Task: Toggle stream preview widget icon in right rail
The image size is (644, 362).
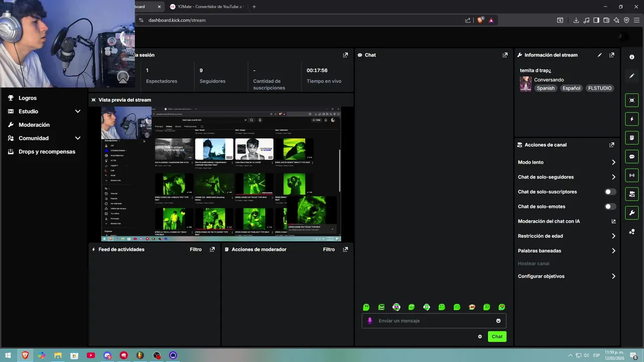Action: (632, 100)
